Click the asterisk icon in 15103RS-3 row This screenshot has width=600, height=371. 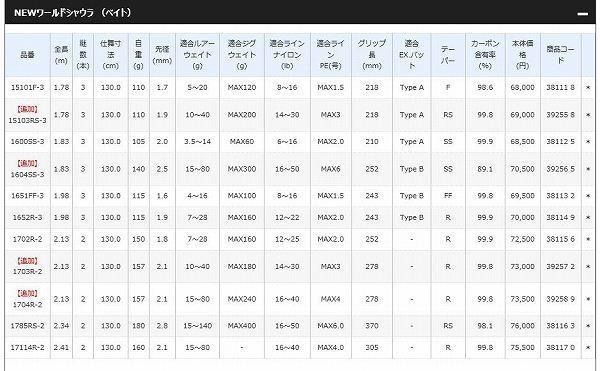(588, 115)
